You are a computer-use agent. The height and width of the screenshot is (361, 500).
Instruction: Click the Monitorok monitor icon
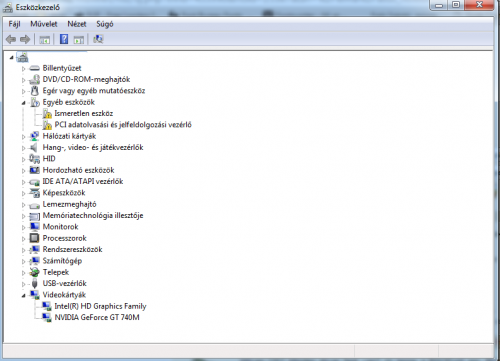(34, 227)
